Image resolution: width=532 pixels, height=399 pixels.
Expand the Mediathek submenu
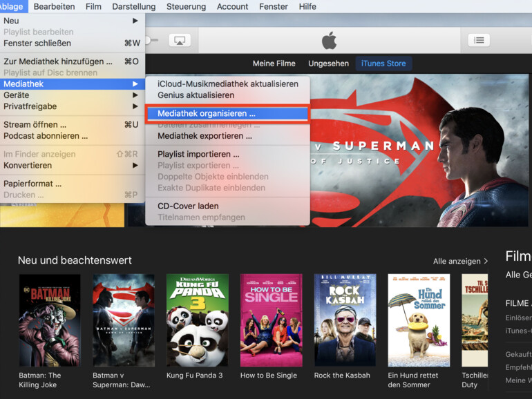pos(73,84)
